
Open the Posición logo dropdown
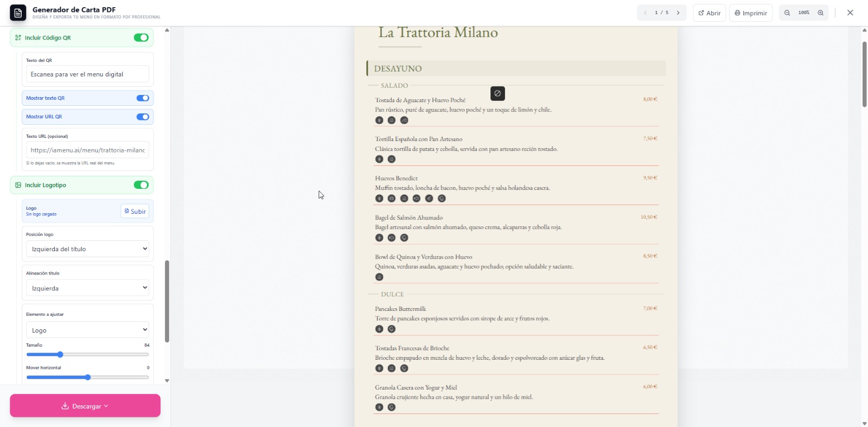coord(87,249)
